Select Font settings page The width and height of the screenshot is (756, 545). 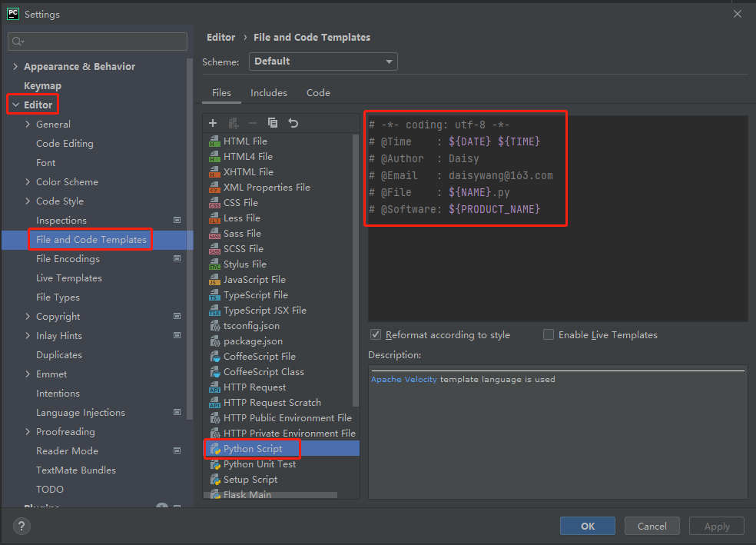coord(46,163)
